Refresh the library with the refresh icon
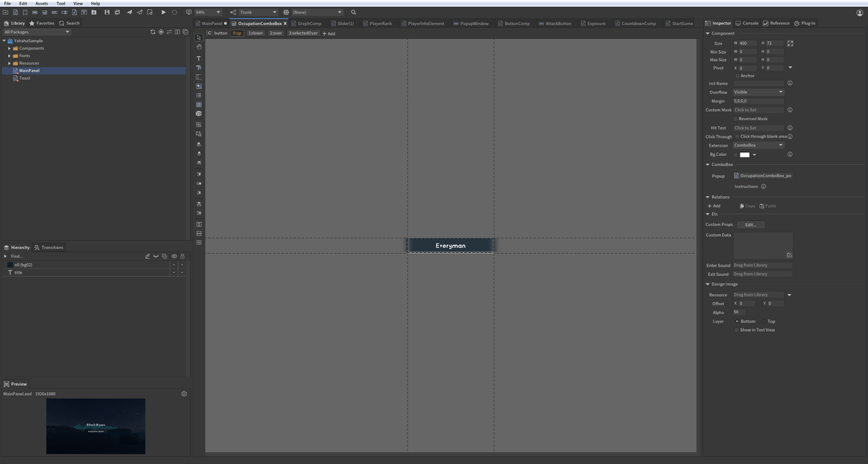This screenshot has width=868, height=464. click(153, 32)
